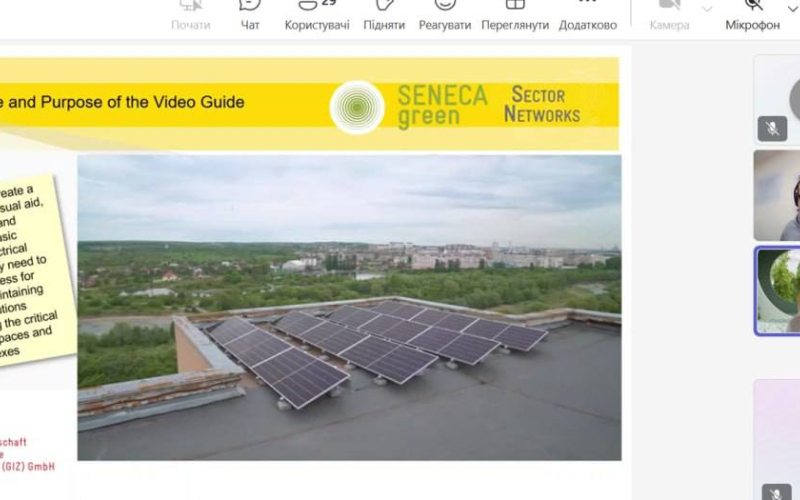Open the Додатково more actions menu
This screenshot has width=800, height=500.
click(x=587, y=15)
